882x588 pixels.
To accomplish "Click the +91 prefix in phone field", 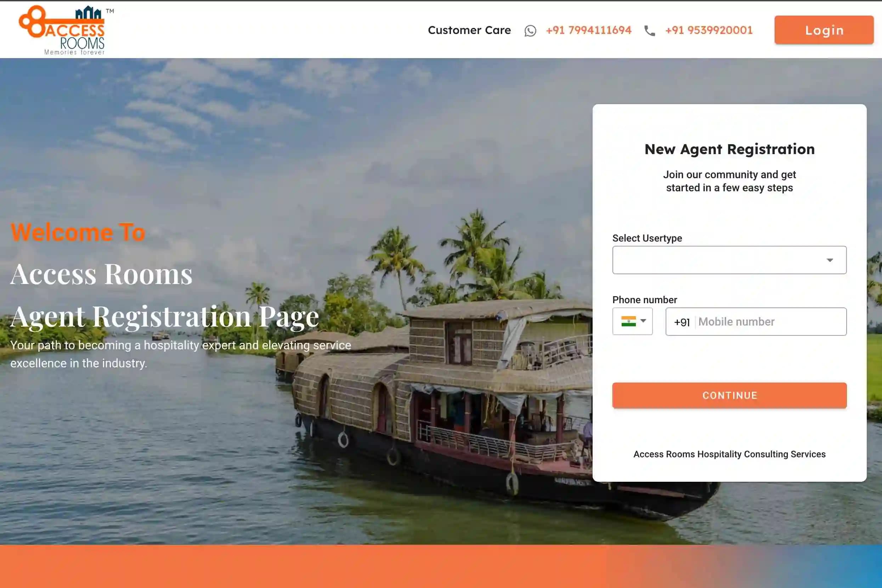I will point(682,322).
